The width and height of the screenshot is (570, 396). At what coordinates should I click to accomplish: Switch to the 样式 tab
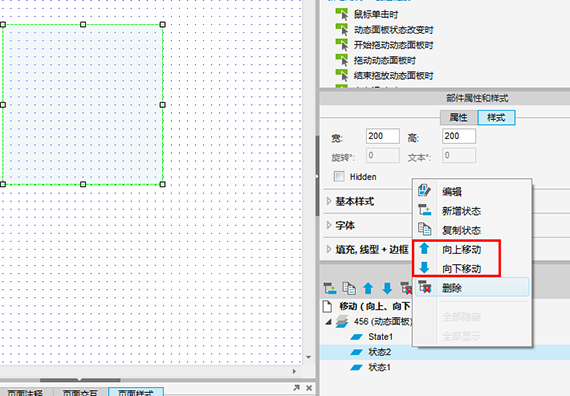click(x=496, y=117)
